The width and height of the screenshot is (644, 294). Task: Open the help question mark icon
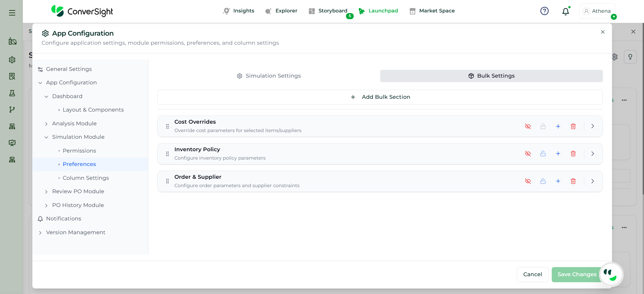pyautogui.click(x=544, y=11)
